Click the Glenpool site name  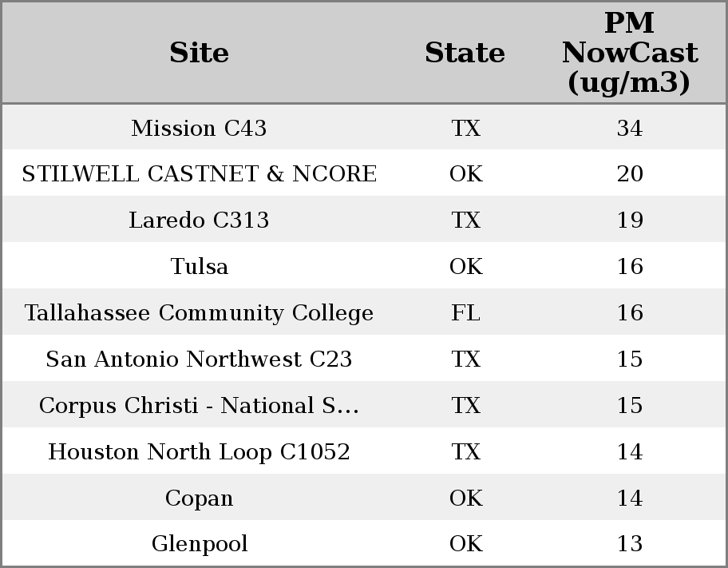click(199, 544)
